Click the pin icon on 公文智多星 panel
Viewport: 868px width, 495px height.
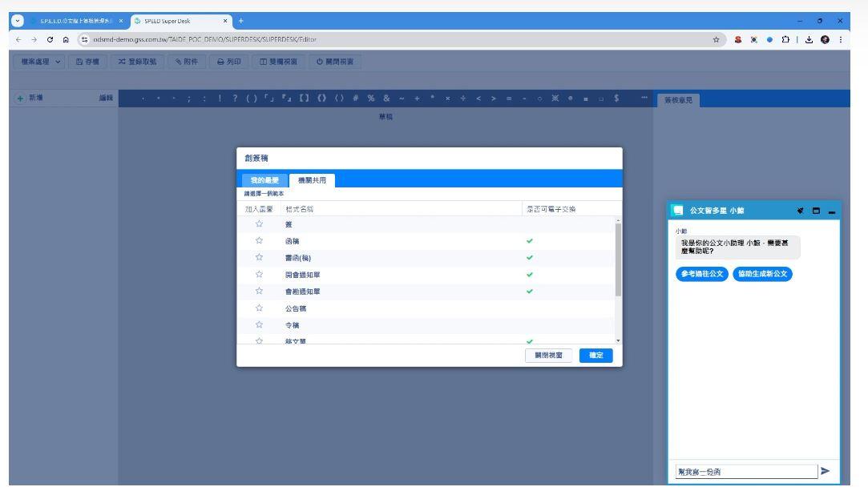800,210
